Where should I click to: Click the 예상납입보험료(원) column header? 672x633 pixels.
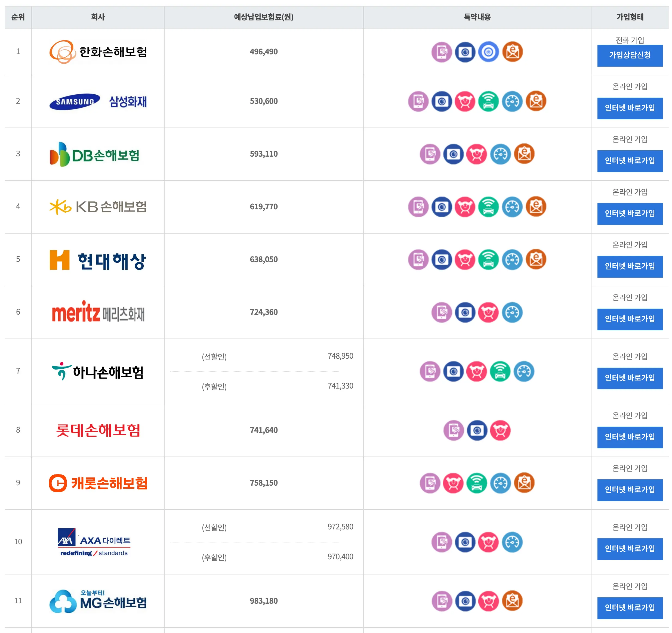(264, 17)
